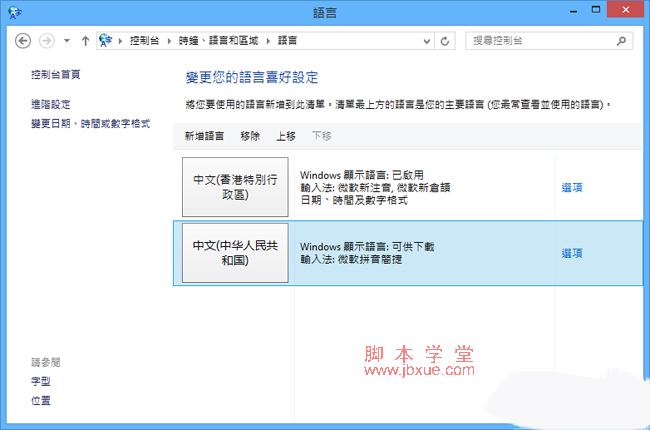The height and width of the screenshot is (430, 650).
Task: Open 選項 for 中文(中华人民共和国)
Action: click(x=572, y=253)
